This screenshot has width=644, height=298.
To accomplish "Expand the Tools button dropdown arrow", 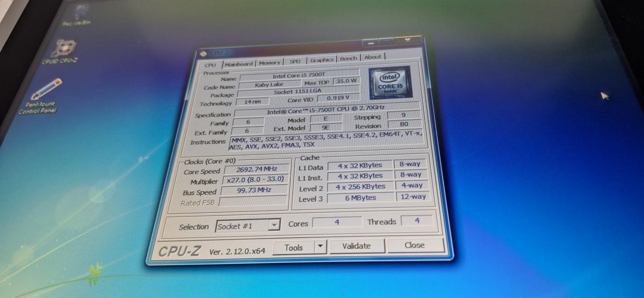I will click(x=320, y=247).
